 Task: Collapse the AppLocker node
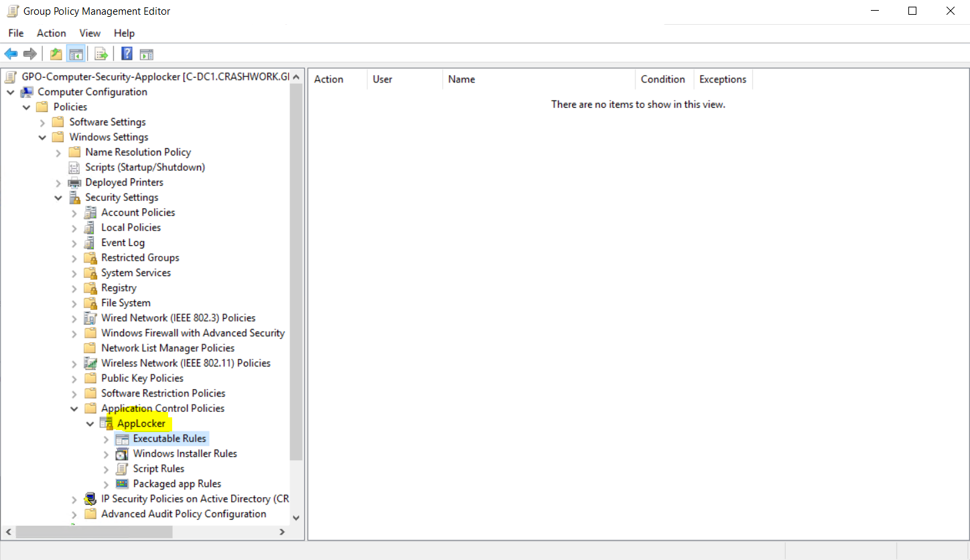pyautogui.click(x=90, y=423)
